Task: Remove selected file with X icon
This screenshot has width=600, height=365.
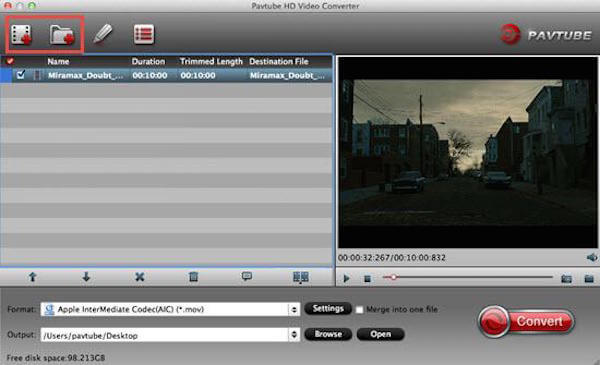Action: [x=140, y=277]
